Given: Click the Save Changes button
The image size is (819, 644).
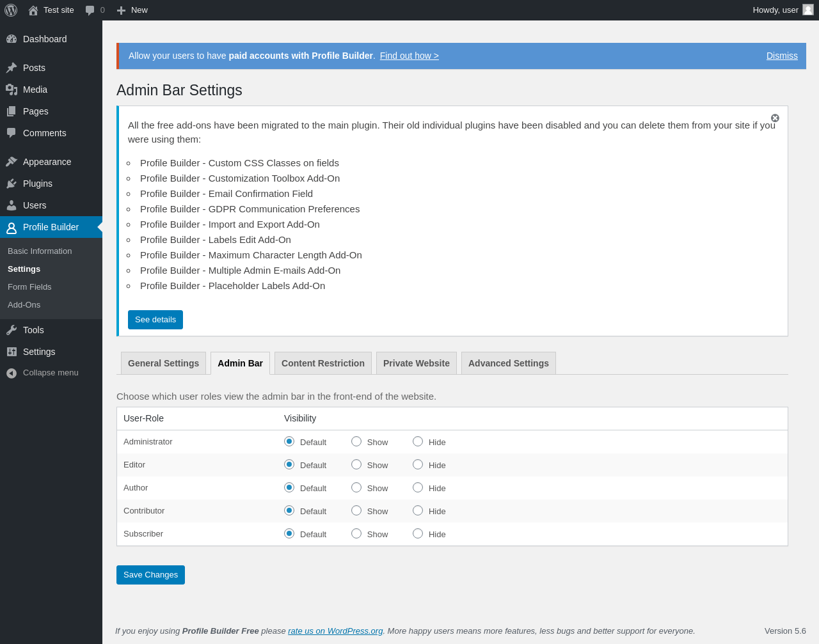Looking at the screenshot, I should pyautogui.click(x=150, y=575).
